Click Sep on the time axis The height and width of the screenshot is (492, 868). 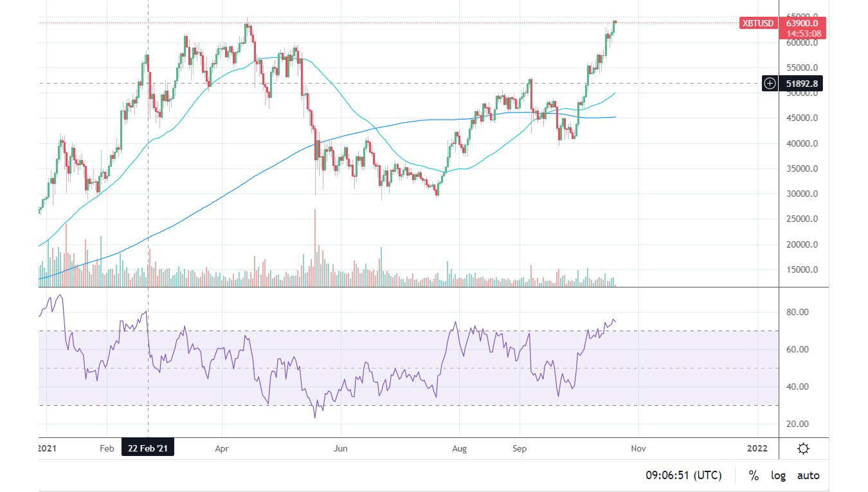point(520,448)
